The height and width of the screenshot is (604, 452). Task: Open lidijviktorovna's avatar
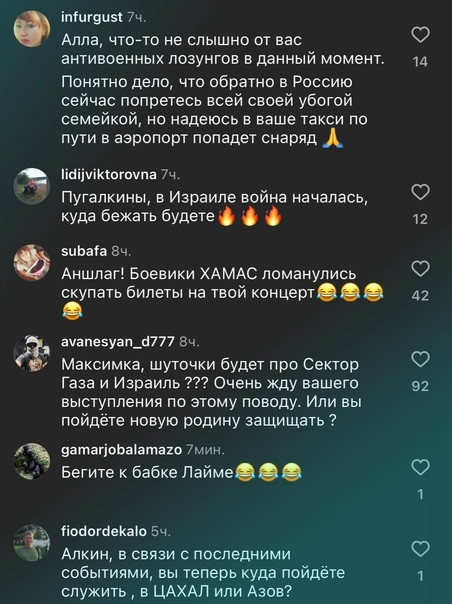coord(32,186)
